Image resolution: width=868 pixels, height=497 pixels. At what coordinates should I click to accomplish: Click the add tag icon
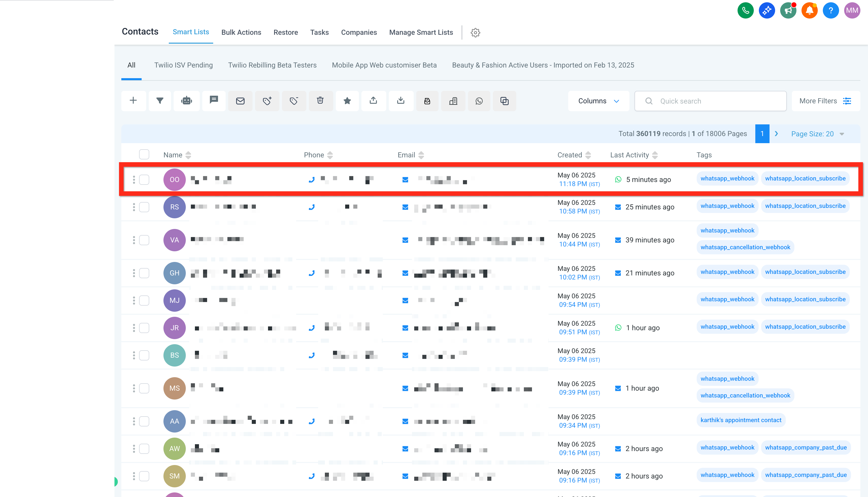[x=267, y=101]
